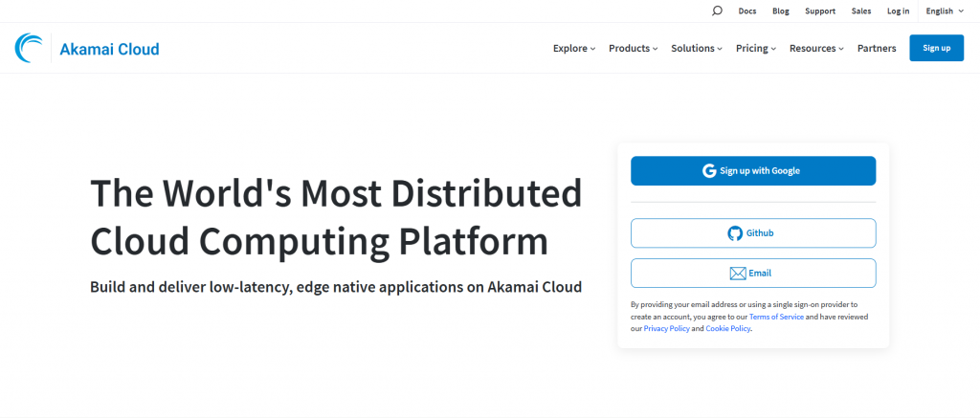Click the GitHub octocat icon
The image size is (980, 418).
click(x=735, y=233)
